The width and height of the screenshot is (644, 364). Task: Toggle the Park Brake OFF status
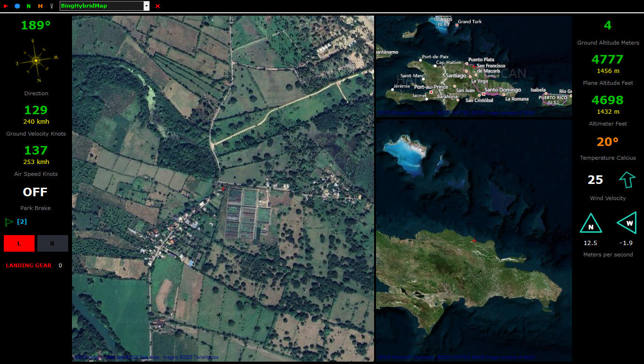pyautogui.click(x=36, y=192)
